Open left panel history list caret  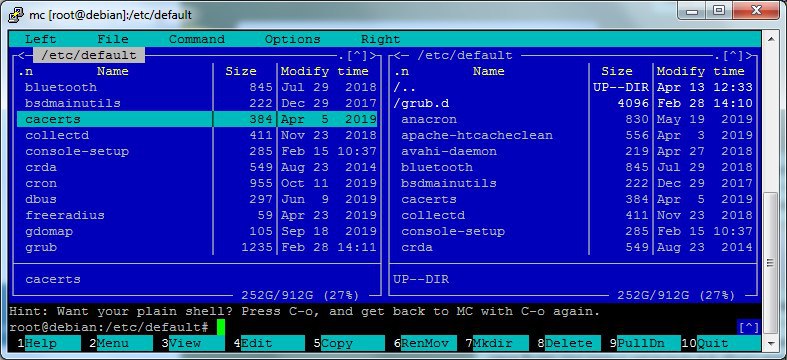[357, 55]
